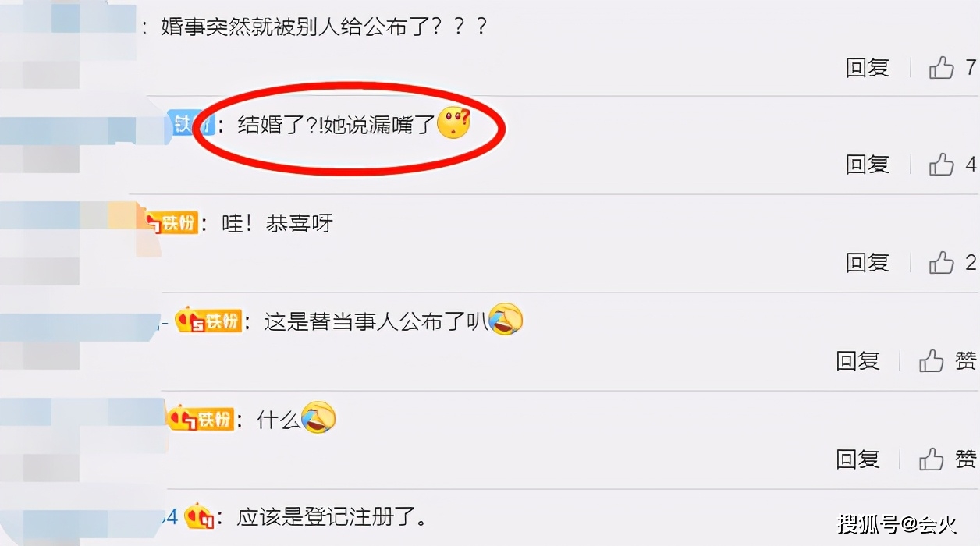Reply to the '结婚了?!她说漏嘴了' comment
The image size is (980, 546).
[868, 165]
